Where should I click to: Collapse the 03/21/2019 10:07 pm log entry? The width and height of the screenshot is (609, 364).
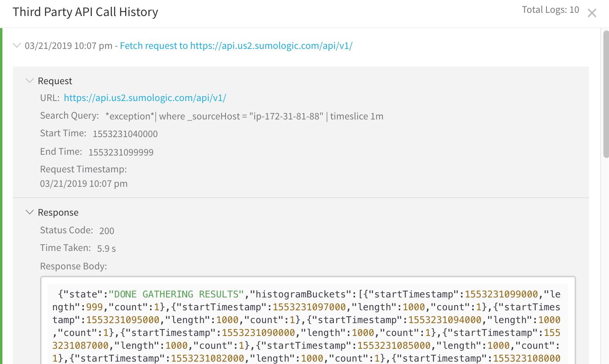(x=17, y=45)
